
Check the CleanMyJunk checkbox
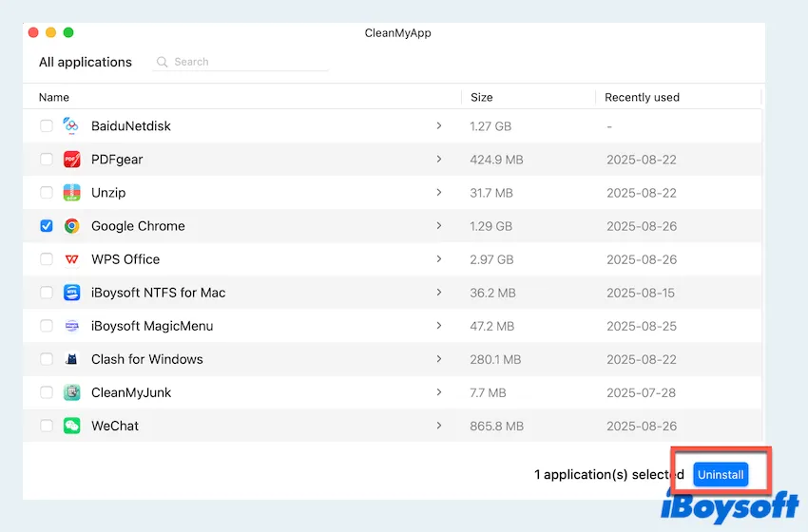47,392
